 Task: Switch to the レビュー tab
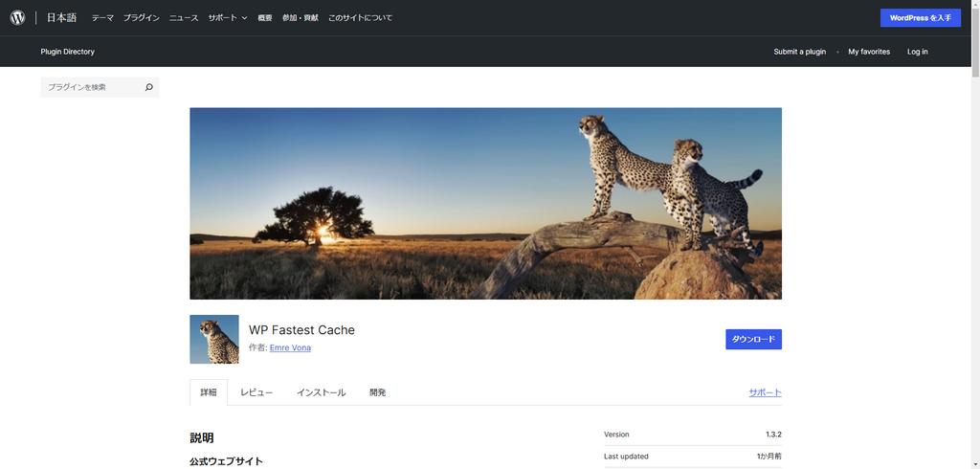point(256,392)
